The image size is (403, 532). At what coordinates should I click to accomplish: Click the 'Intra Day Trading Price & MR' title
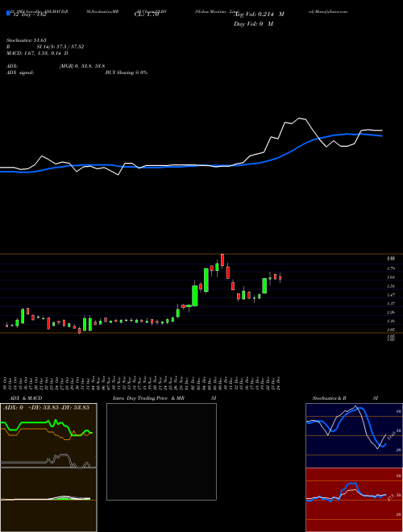(148, 398)
